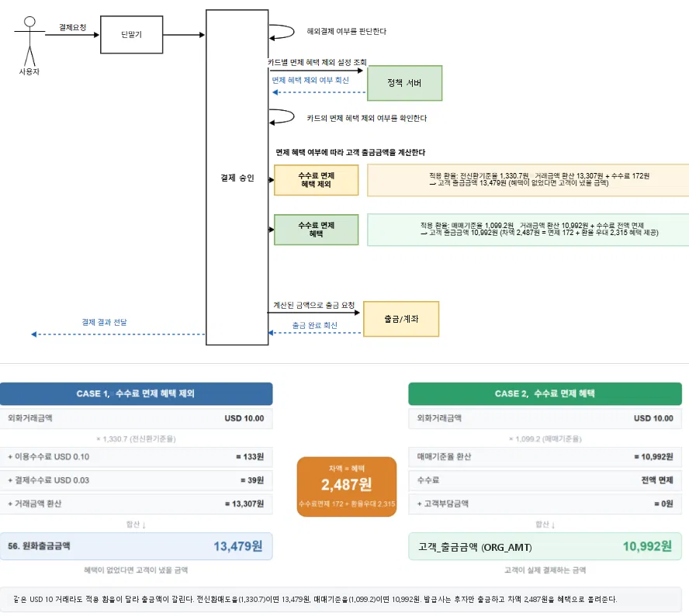Click the 카드의 면제 혜택 제외 여부를 확인한다 label
Screen dimensions: 689x616
tap(366, 118)
